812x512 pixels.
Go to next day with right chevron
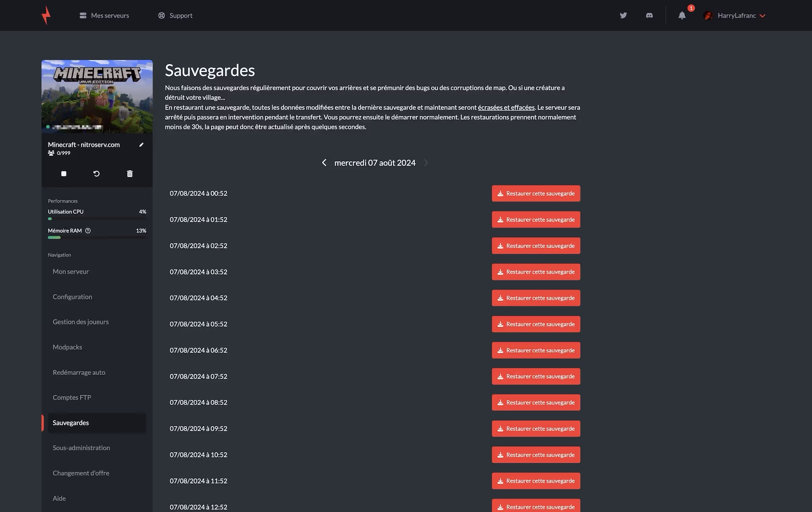coord(426,162)
